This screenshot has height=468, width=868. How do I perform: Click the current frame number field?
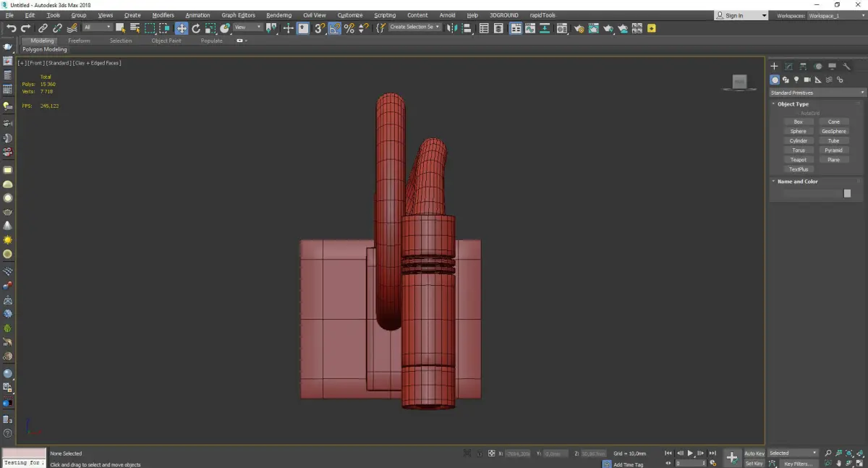(x=690, y=464)
